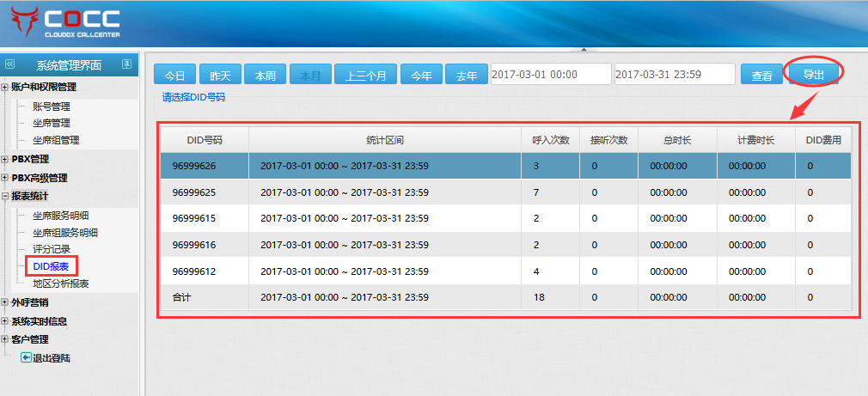Open the DID报表 report item
Screen dimensions: 868x396
pyautogui.click(x=51, y=266)
